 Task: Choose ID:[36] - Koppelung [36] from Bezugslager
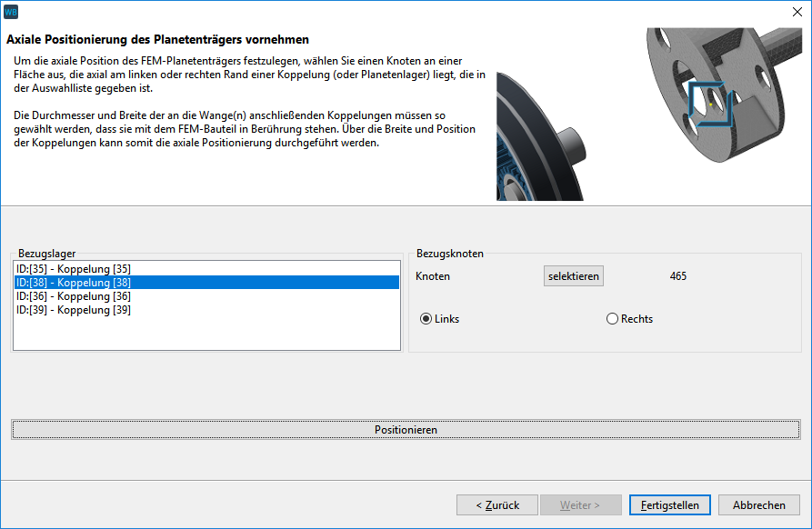(73, 296)
